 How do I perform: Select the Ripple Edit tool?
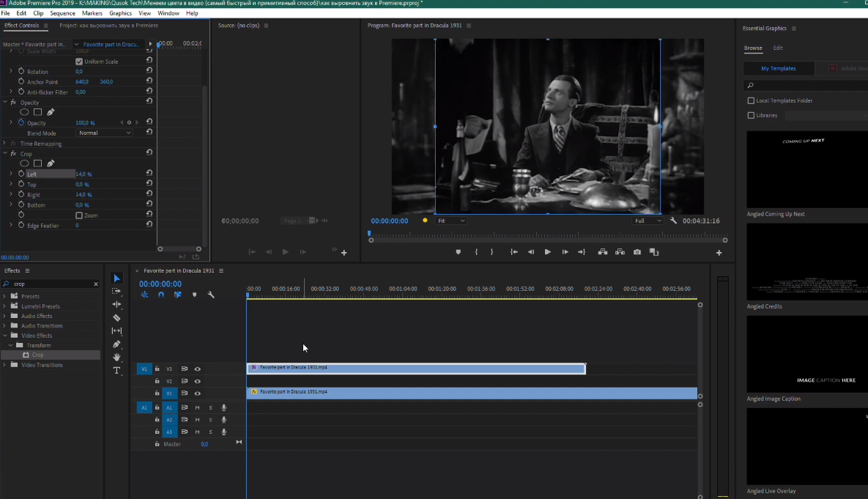click(x=116, y=304)
